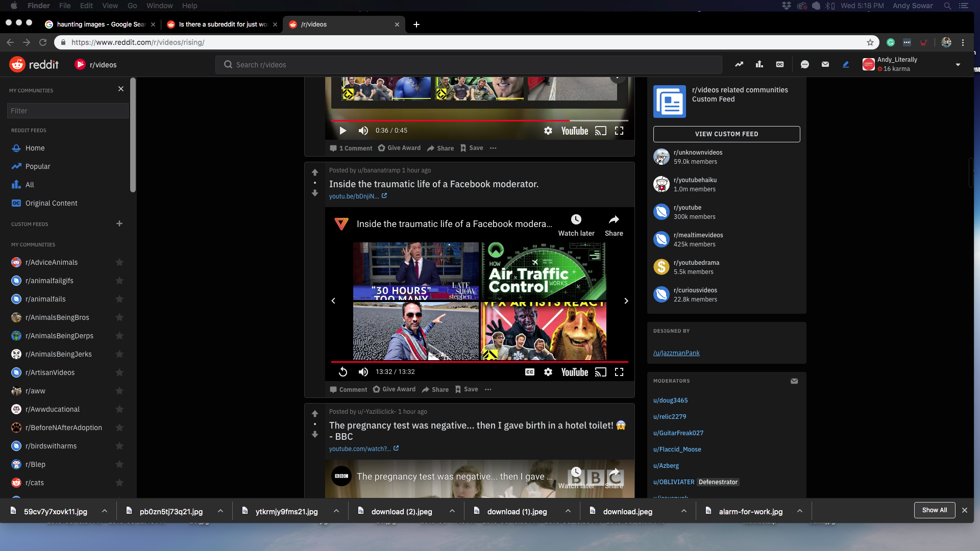Open settings gear on the 13:32 video

coord(548,372)
